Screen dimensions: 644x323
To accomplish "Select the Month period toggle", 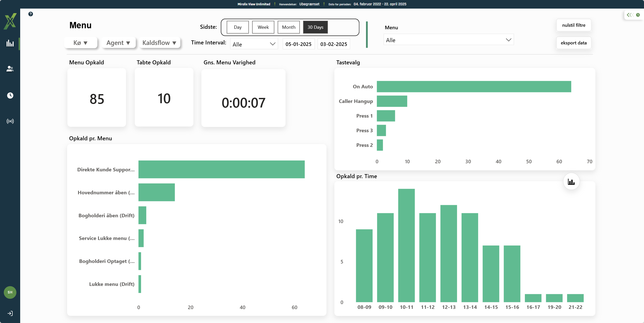I will click(x=288, y=27).
